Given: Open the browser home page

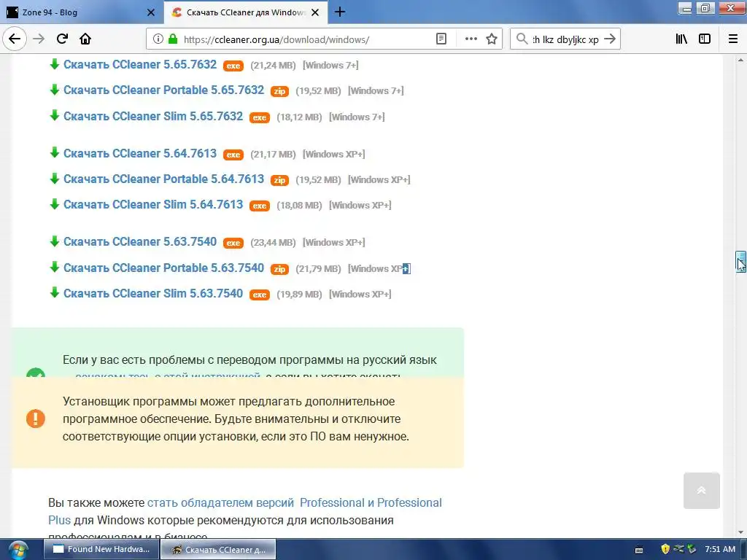Looking at the screenshot, I should pyautogui.click(x=85, y=39).
